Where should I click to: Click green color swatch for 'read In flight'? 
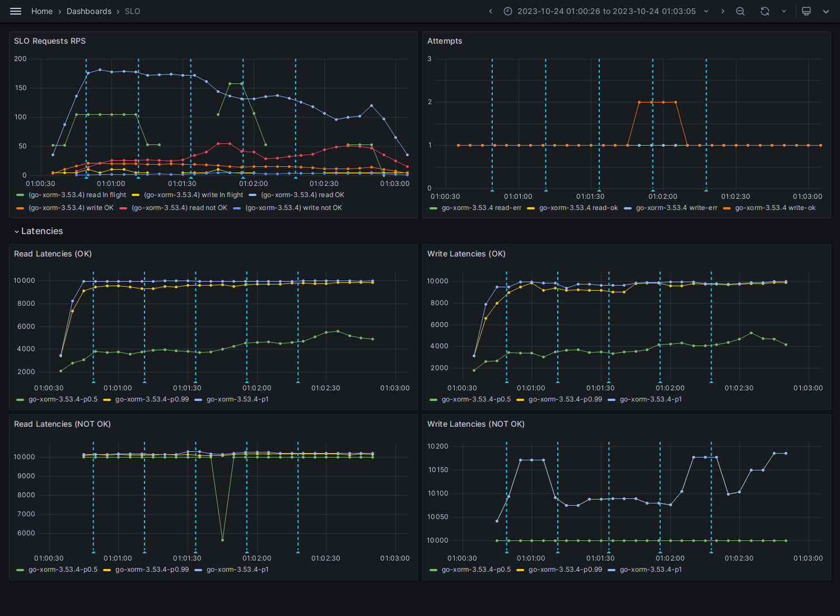tap(20, 195)
